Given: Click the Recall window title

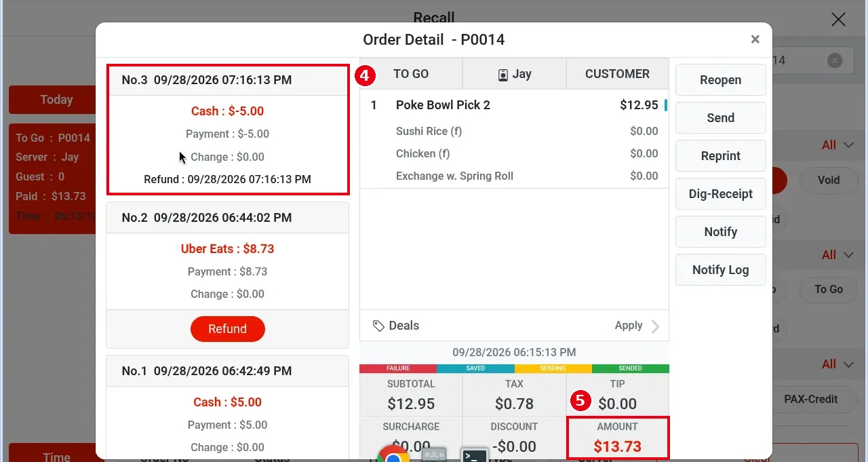Looking at the screenshot, I should click(433, 18).
